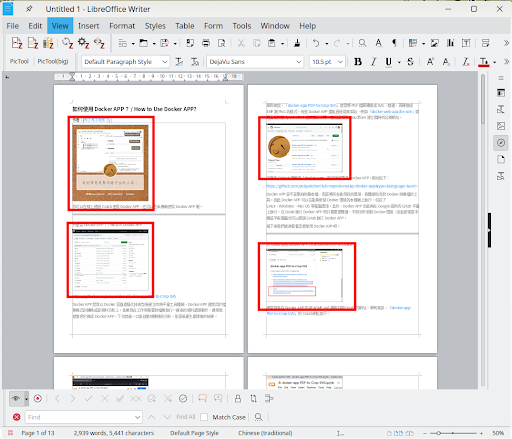The width and height of the screenshot is (512, 439).
Task: Toggle Bold formatting
Action: (x=358, y=62)
